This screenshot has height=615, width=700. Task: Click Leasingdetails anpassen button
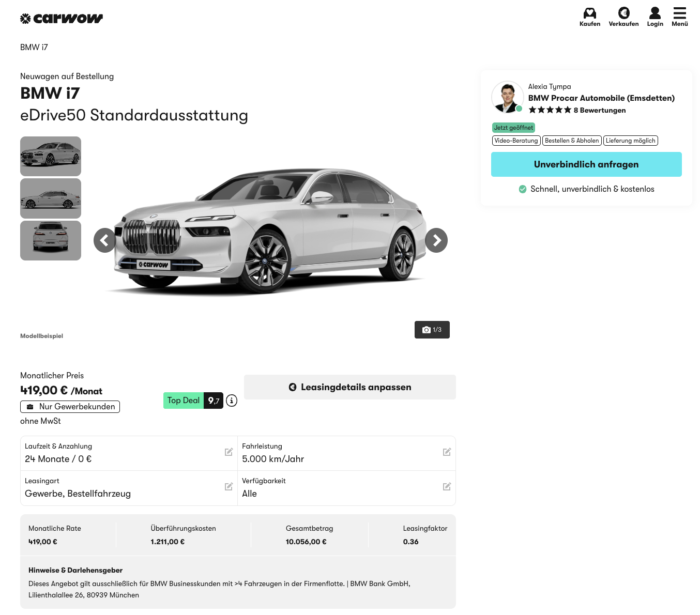[x=349, y=387]
